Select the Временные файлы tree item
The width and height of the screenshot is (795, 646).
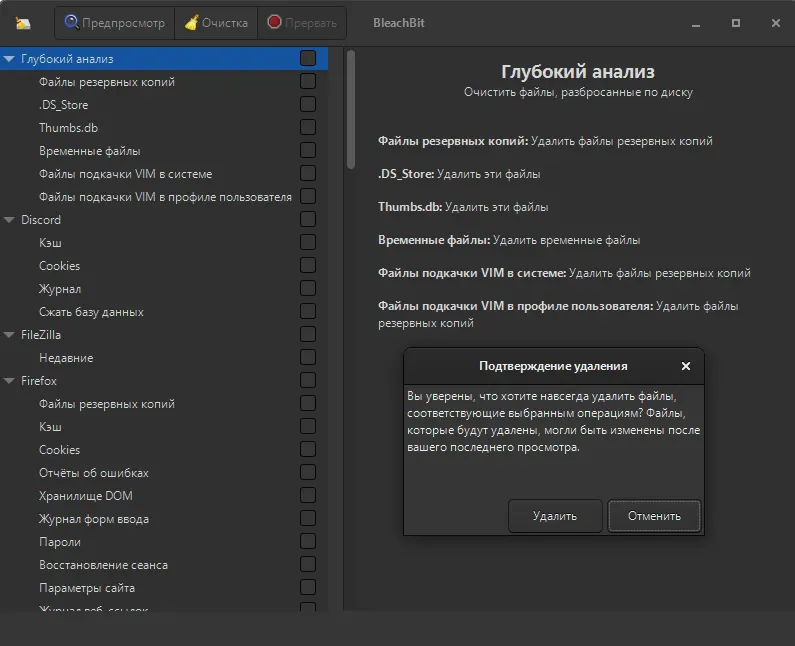click(89, 151)
